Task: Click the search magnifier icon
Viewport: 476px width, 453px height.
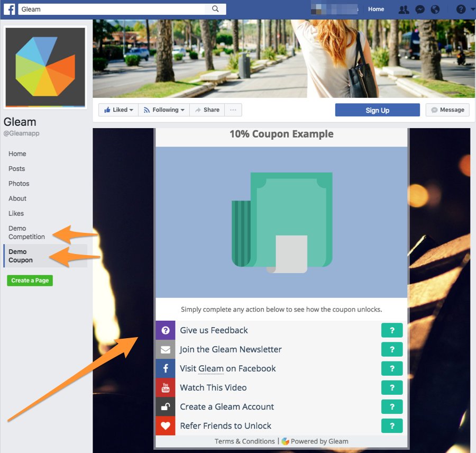Action: (215, 9)
